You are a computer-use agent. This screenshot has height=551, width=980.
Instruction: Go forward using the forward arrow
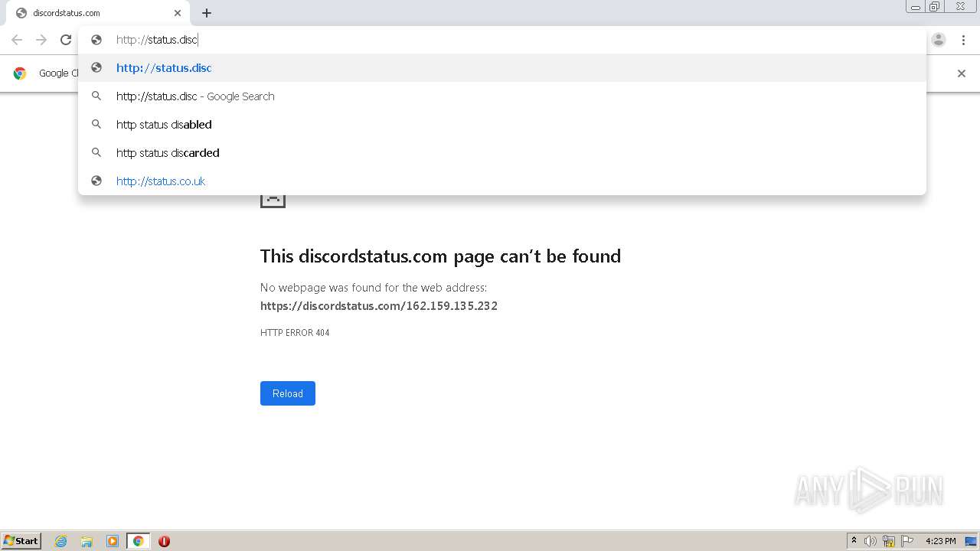pyautogui.click(x=41, y=40)
